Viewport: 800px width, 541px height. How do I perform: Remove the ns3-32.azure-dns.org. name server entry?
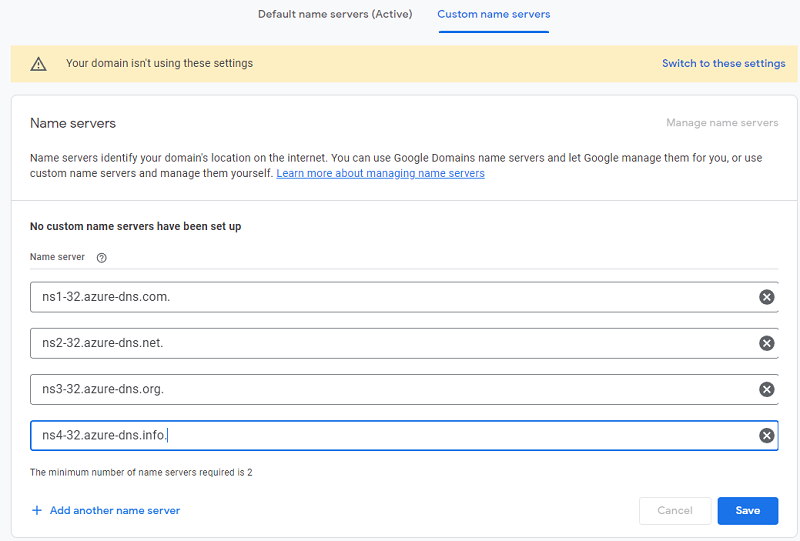pyautogui.click(x=766, y=389)
